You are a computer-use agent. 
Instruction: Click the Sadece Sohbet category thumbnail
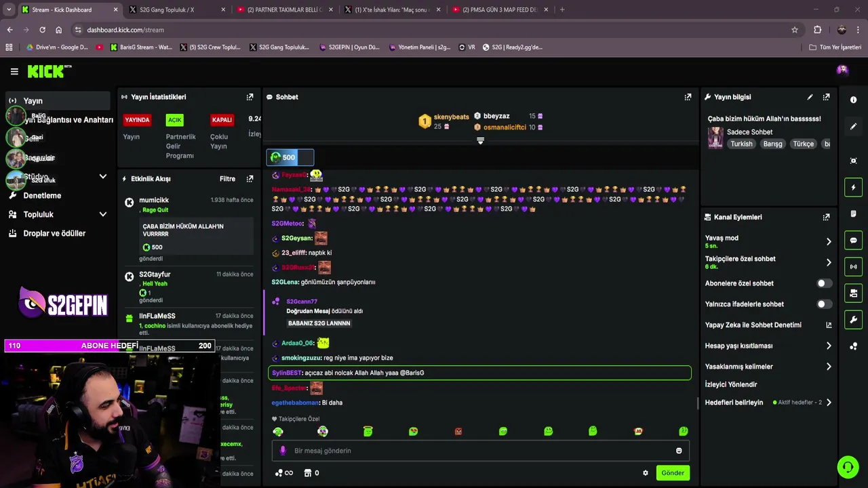(x=715, y=138)
